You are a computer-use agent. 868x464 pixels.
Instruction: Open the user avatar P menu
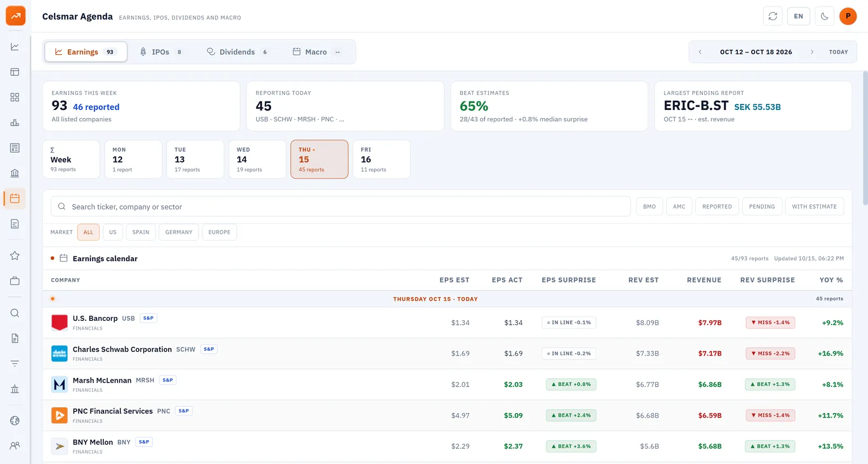(848, 16)
